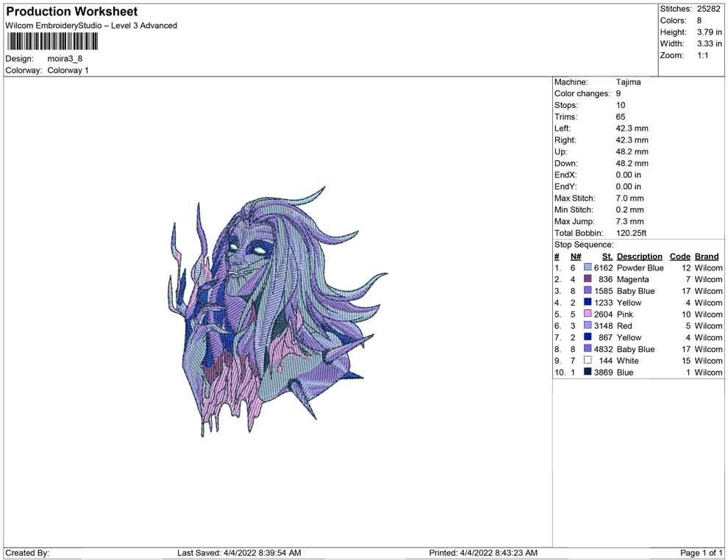This screenshot has width=728, height=560.
Task: Click the Production Worksheet title
Action: click(72, 12)
